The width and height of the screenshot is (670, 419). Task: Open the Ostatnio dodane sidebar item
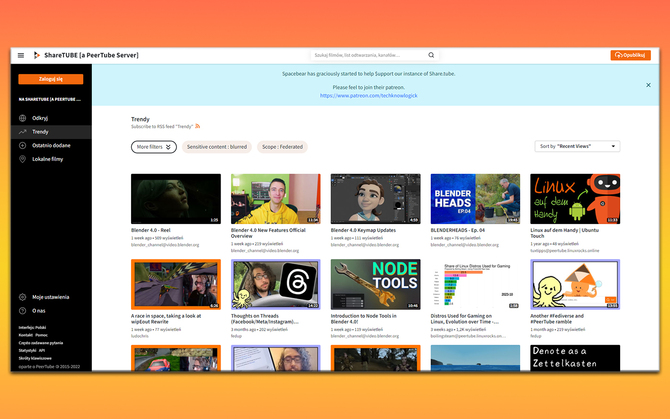click(x=51, y=145)
